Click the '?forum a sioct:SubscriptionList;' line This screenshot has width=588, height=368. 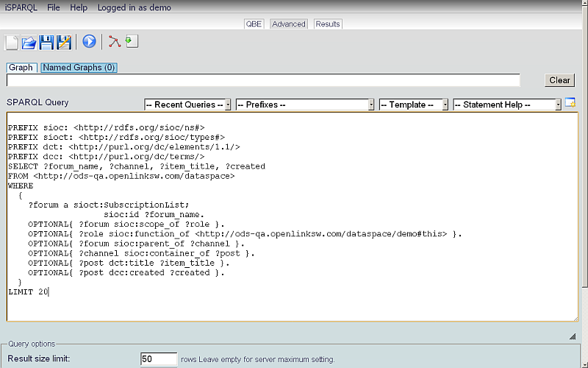[109, 205]
